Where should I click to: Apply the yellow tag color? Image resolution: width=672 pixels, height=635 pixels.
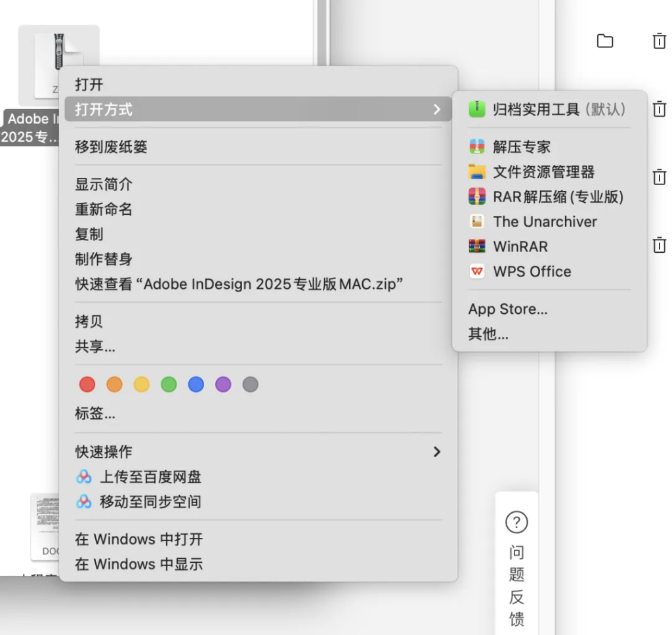[x=142, y=384]
